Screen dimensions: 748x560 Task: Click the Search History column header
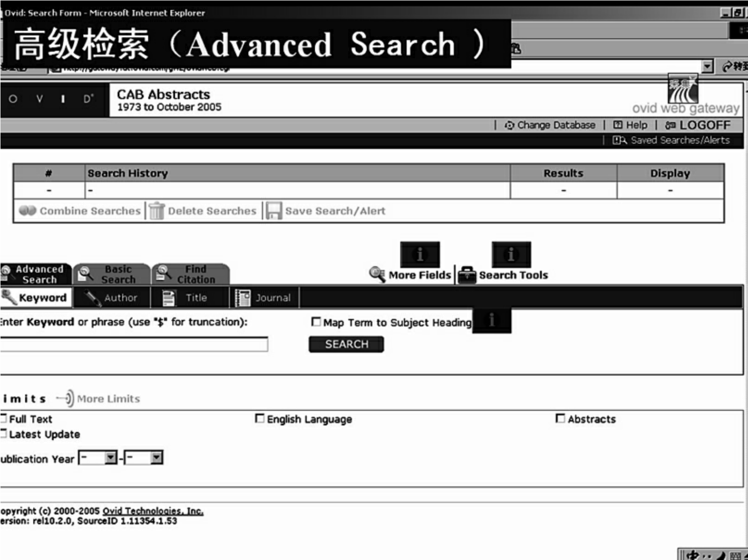tap(298, 173)
